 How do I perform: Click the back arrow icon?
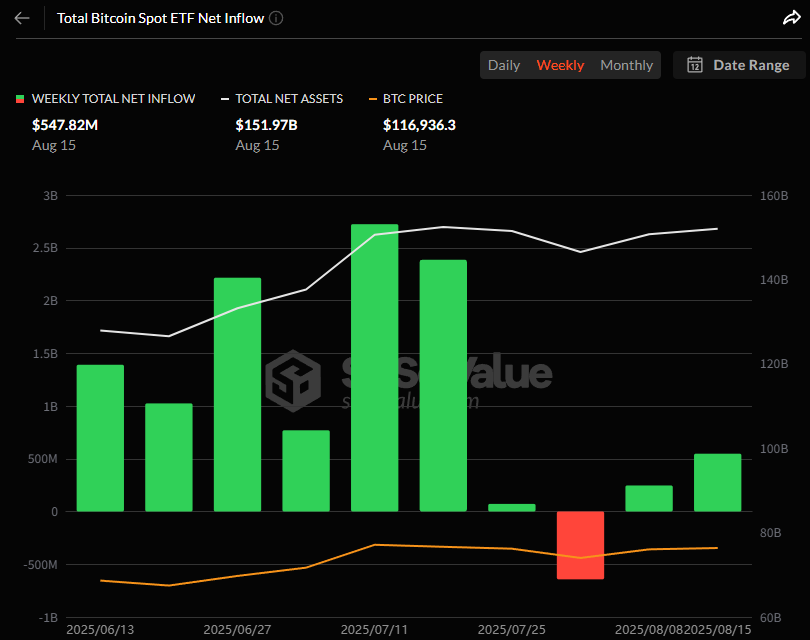point(22,18)
